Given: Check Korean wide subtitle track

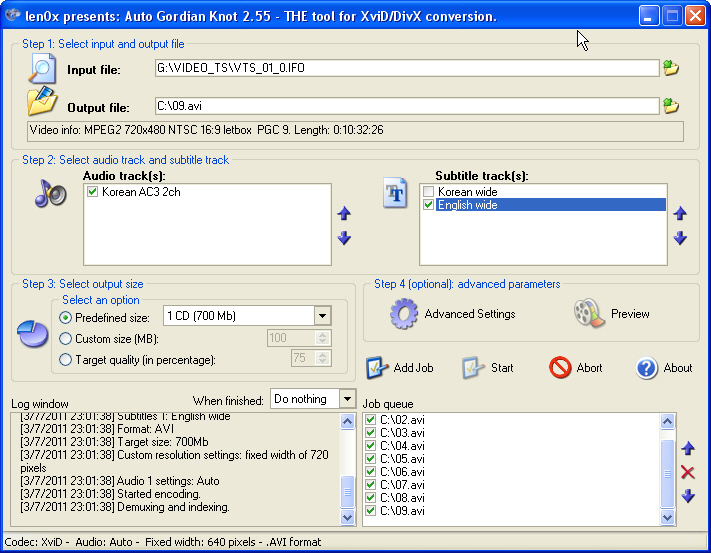Looking at the screenshot, I should coord(428,191).
